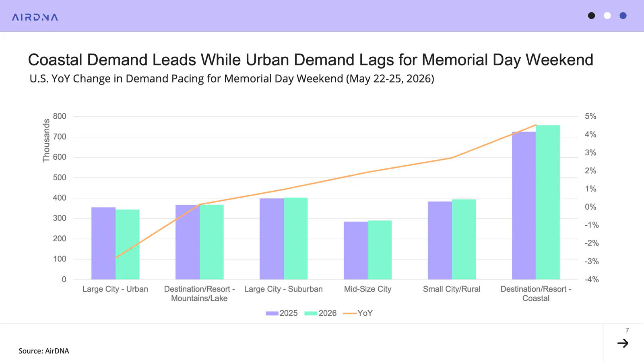Click the blue dot in the header
This screenshot has width=644, height=362.
click(623, 16)
